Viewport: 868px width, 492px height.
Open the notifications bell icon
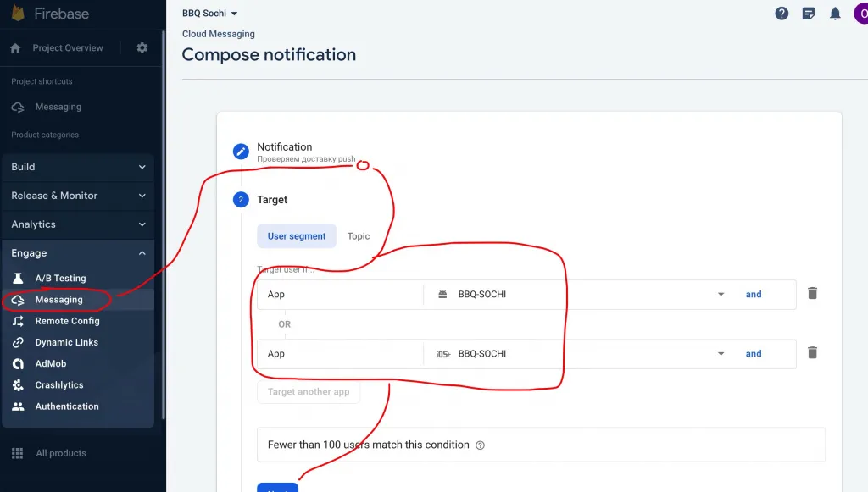835,14
